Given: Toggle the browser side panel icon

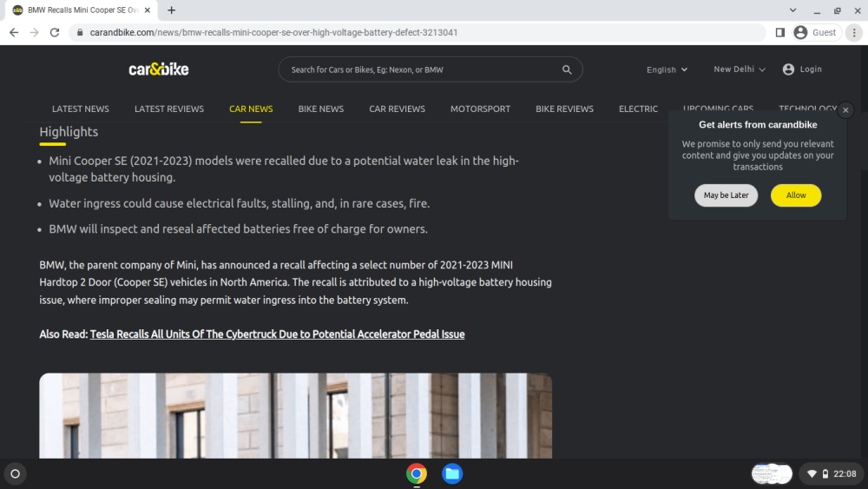Looking at the screenshot, I should (780, 33).
